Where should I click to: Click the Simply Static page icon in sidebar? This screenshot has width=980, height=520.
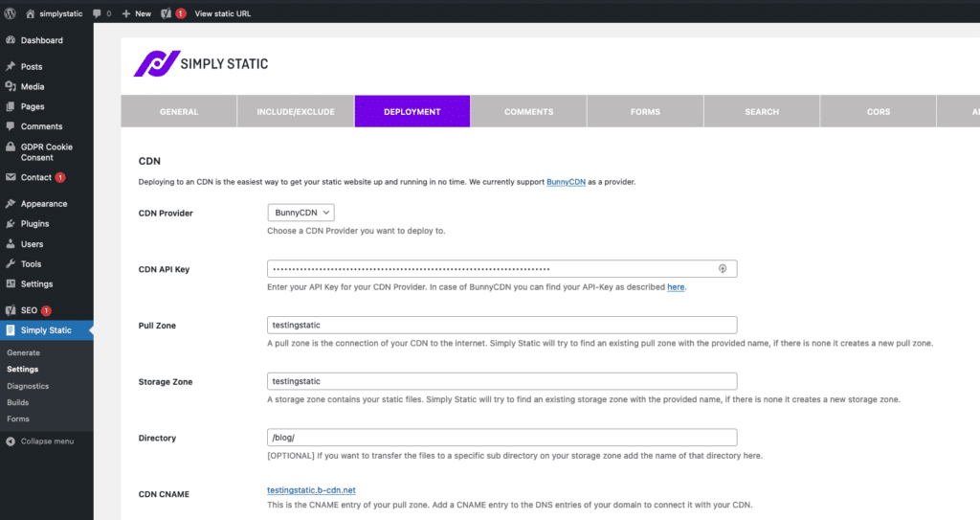(x=11, y=329)
